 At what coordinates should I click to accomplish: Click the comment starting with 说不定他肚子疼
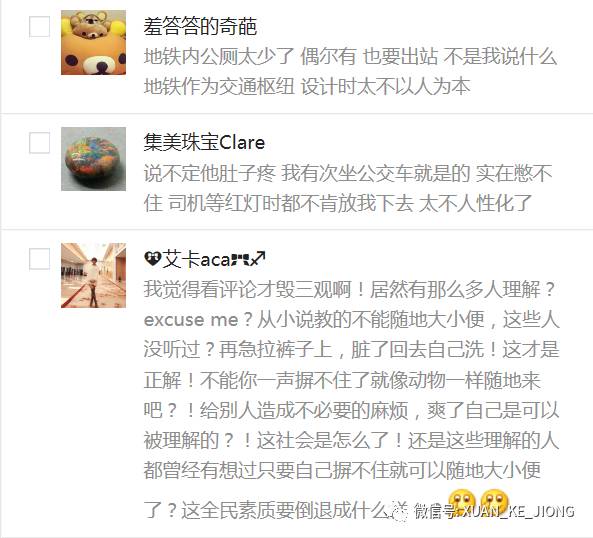348,188
